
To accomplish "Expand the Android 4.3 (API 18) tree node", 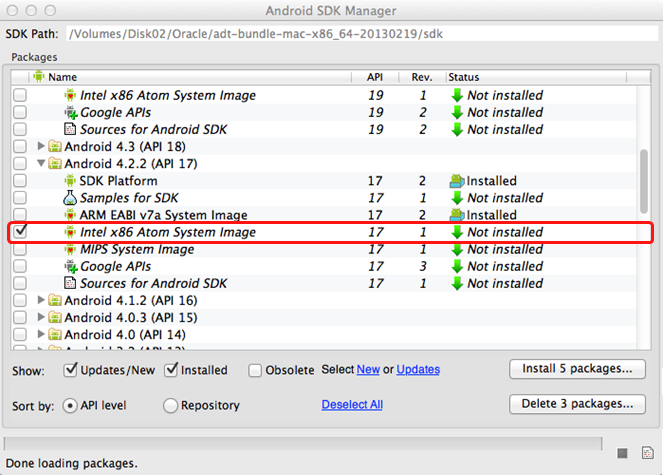I will pyautogui.click(x=41, y=146).
